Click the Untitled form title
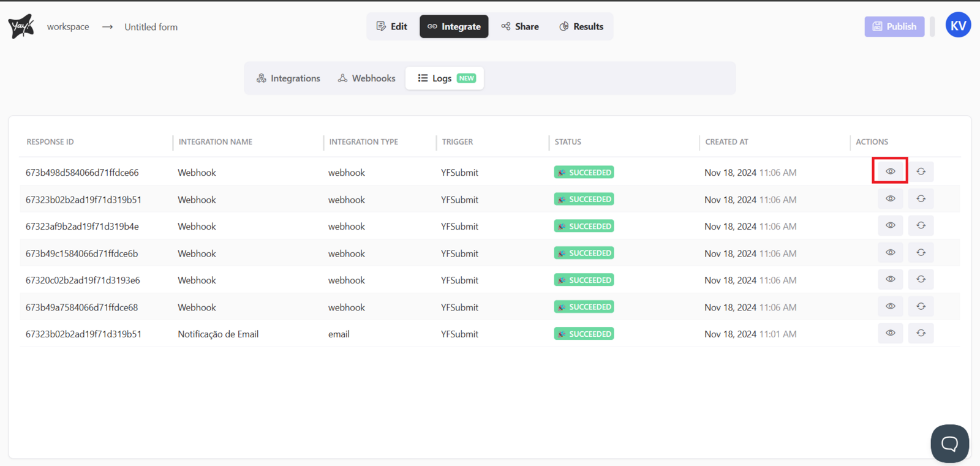Viewport: 980px width, 466px height. click(151, 27)
